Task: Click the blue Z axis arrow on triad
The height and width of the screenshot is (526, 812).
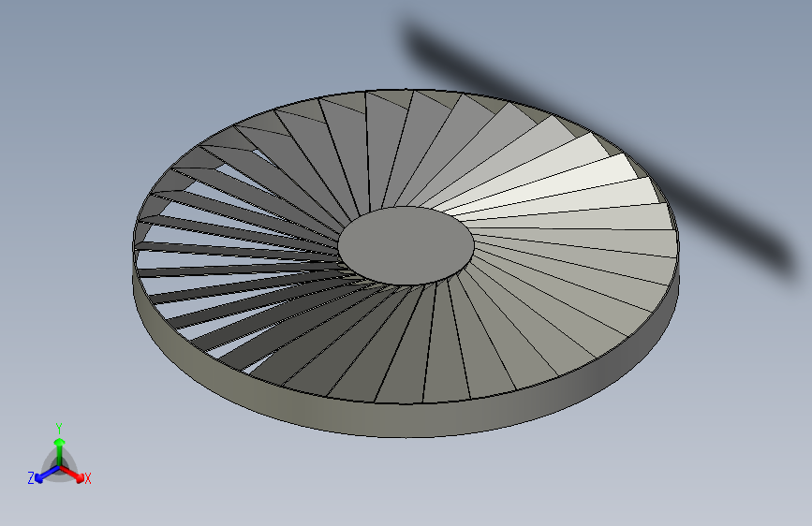Action: 48,475
